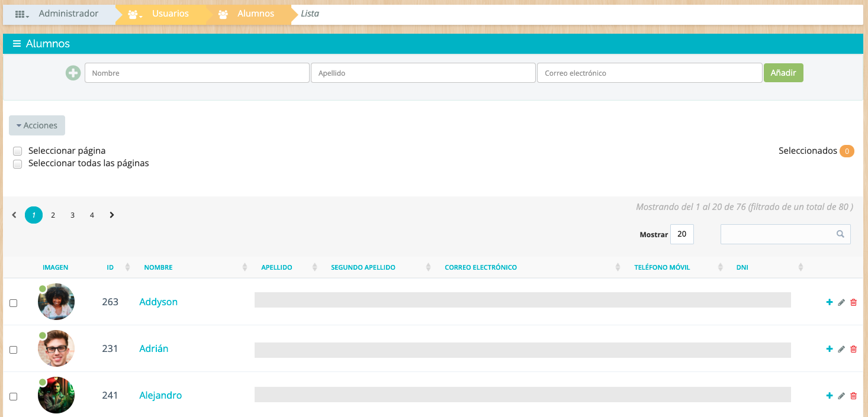
Task: Select the checkbox for Alejandro's row
Action: (x=14, y=396)
